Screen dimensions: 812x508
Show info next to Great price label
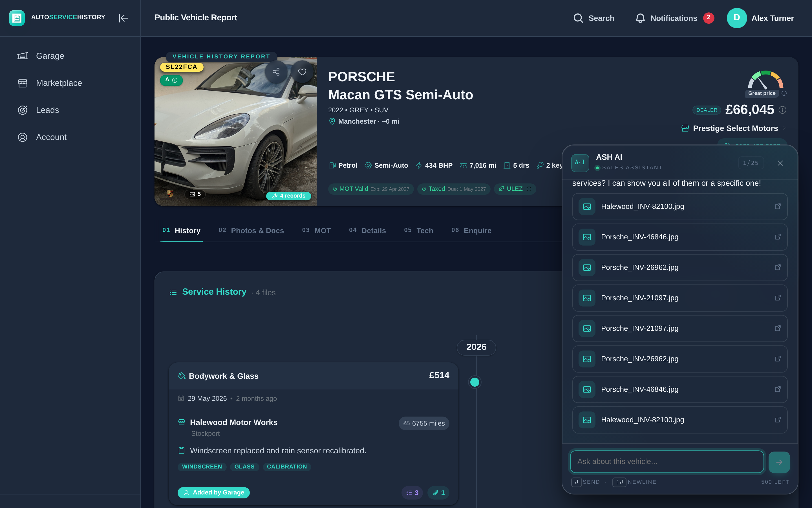point(784,93)
